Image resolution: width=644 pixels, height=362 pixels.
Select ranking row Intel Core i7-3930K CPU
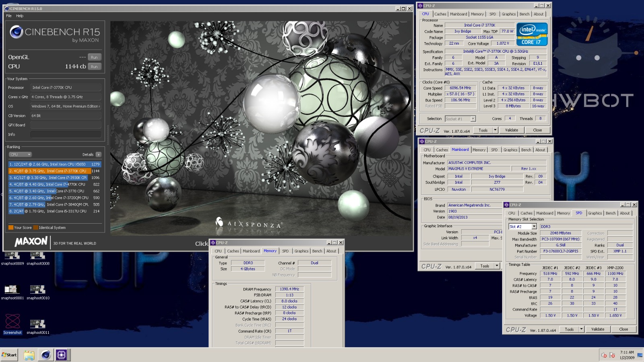(x=54, y=177)
